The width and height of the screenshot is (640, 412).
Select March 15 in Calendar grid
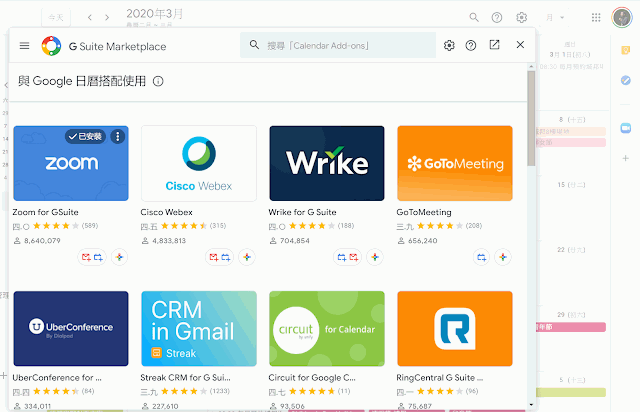pos(571,185)
